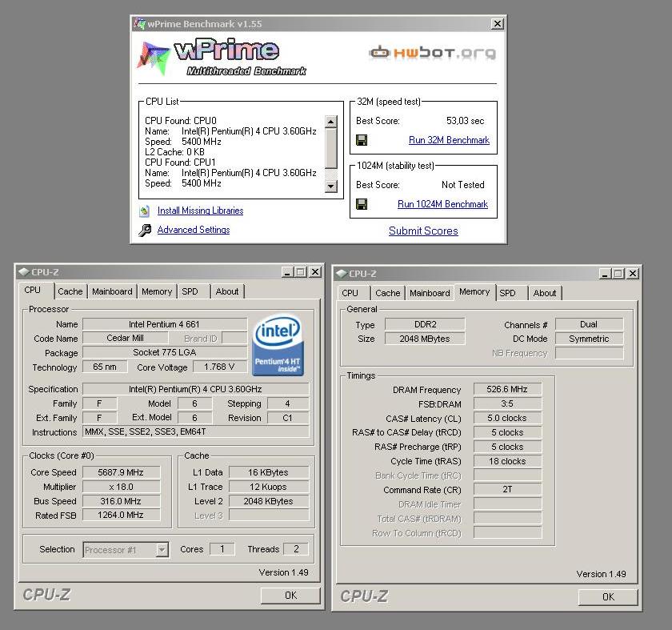The height and width of the screenshot is (630, 672).
Task: Click the Core Speed 5687.9 MHz field
Action: tap(121, 472)
